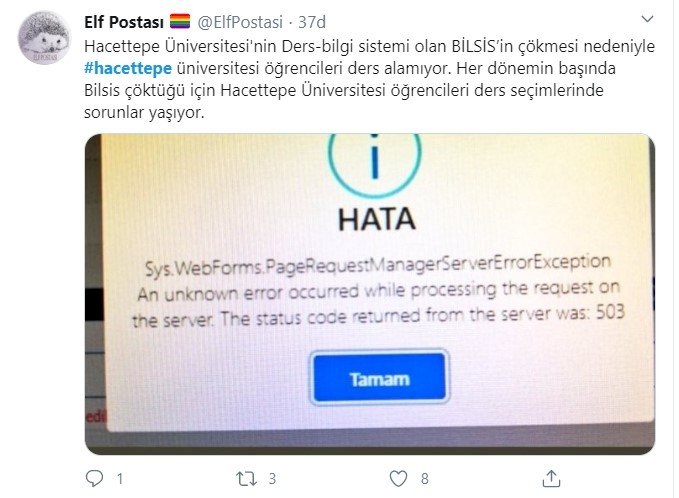Like the tweet with heart icon
679x498 pixels.
(398, 479)
